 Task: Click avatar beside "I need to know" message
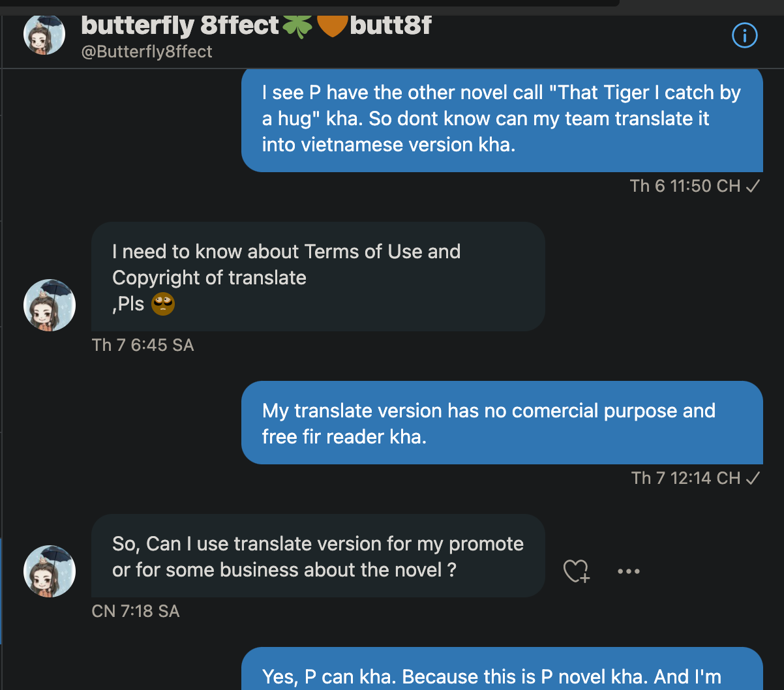[50, 305]
